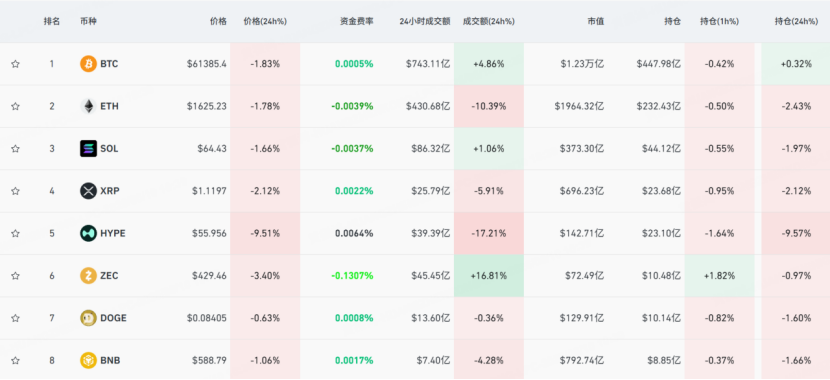Image resolution: width=830 pixels, height=380 pixels.
Task: Click the Solana coin icon
Action: tap(88, 149)
